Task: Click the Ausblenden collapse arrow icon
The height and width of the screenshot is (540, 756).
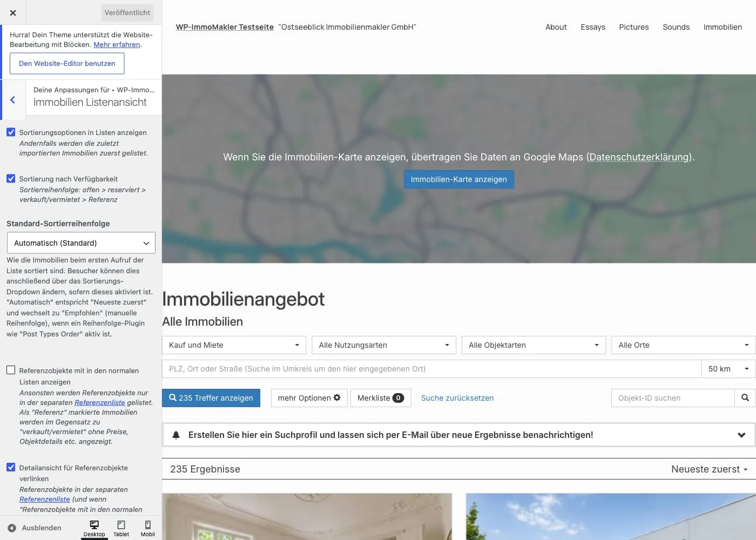Action: pyautogui.click(x=12, y=528)
